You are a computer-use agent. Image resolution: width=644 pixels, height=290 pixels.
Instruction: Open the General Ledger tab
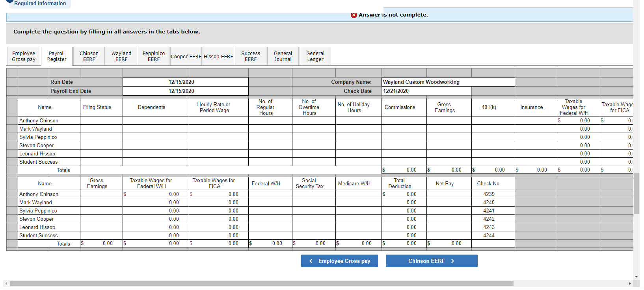pyautogui.click(x=315, y=56)
